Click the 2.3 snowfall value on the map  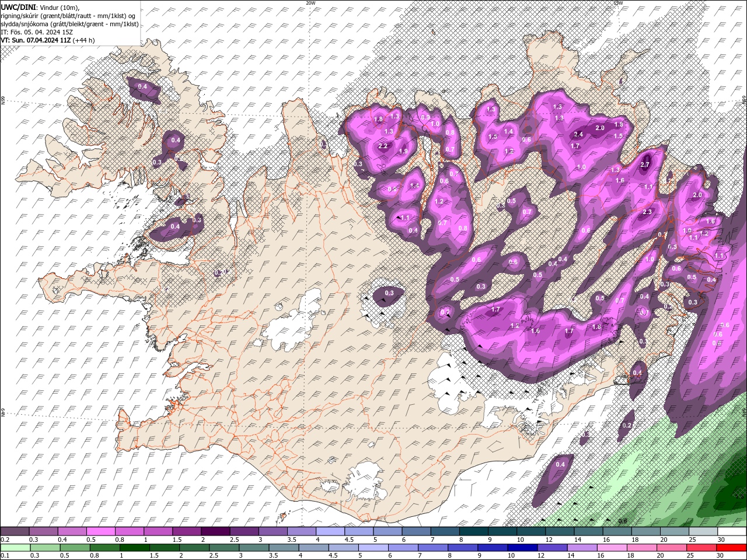point(647,212)
